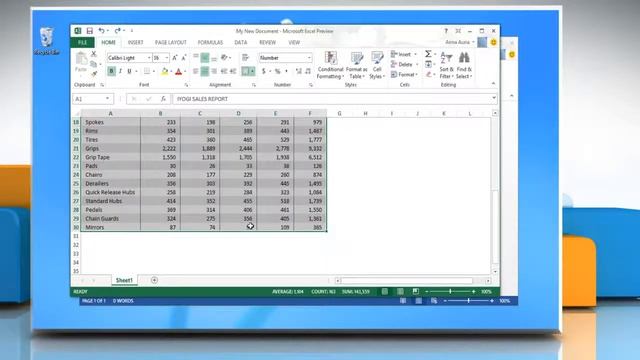Click the Paste clipboard icon
640x360 pixels.
pos(81,59)
